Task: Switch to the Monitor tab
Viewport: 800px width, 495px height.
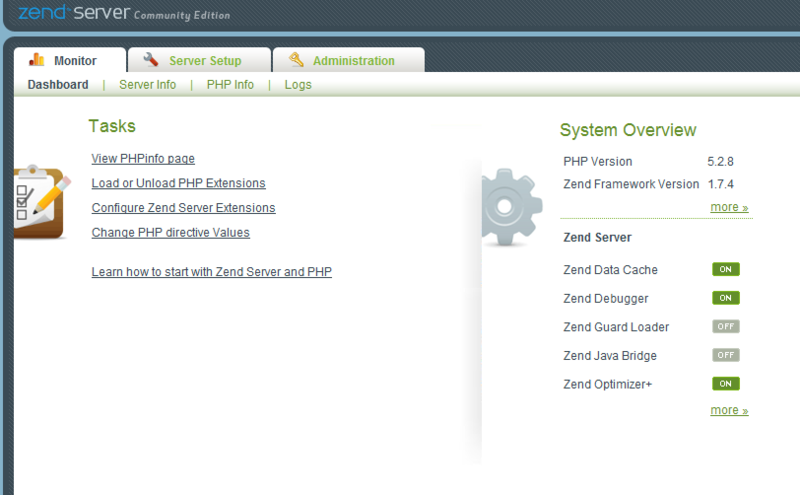Action: [70, 60]
